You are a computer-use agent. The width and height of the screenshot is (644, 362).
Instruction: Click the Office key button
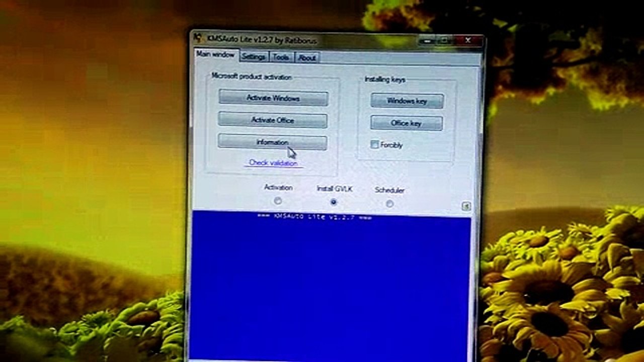(407, 123)
